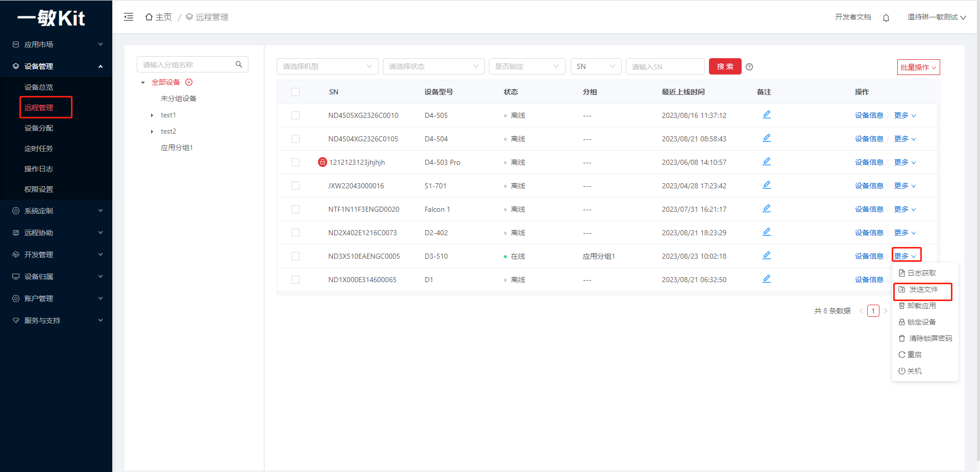
Task: Open the batch operations dropdown
Action: tap(918, 67)
